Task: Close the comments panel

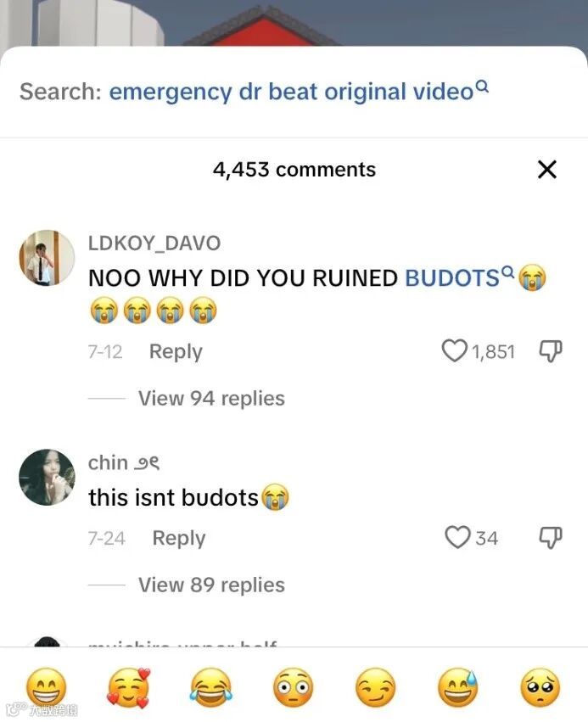Action: pyautogui.click(x=547, y=170)
